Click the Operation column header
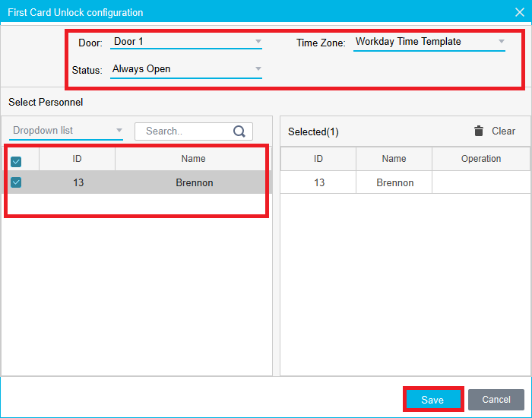This screenshot has width=532, height=418. click(x=480, y=159)
